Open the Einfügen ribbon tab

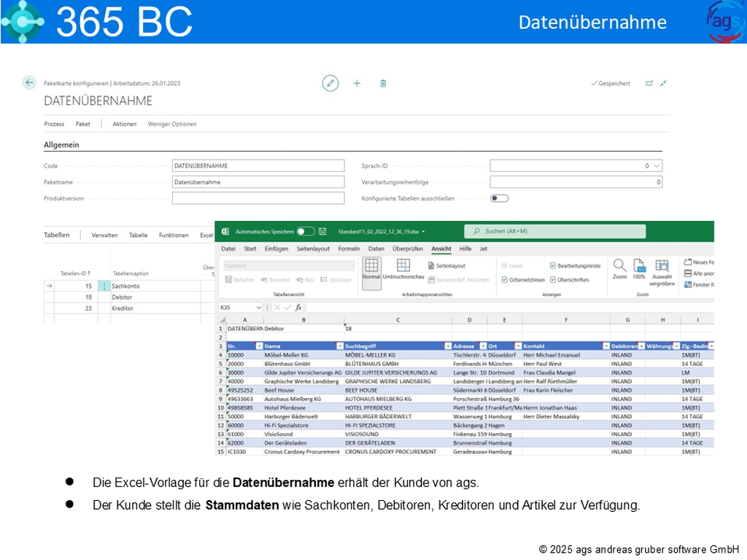click(276, 249)
